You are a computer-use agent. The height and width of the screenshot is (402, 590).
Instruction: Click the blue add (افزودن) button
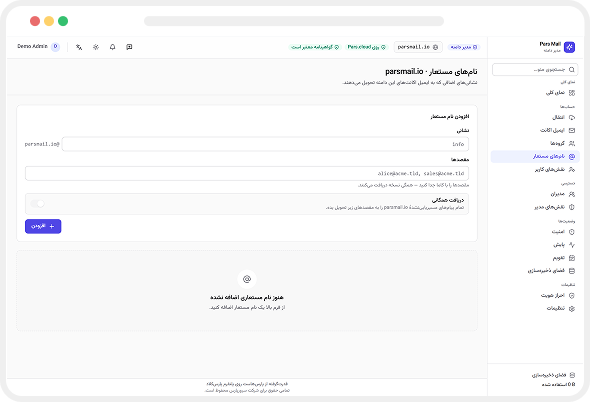(43, 226)
